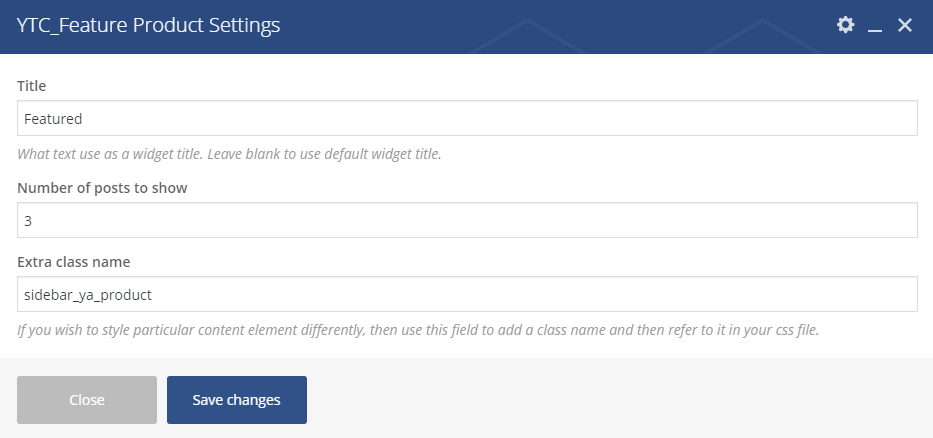Click the 'Title' field label
933x438 pixels.
[32, 86]
